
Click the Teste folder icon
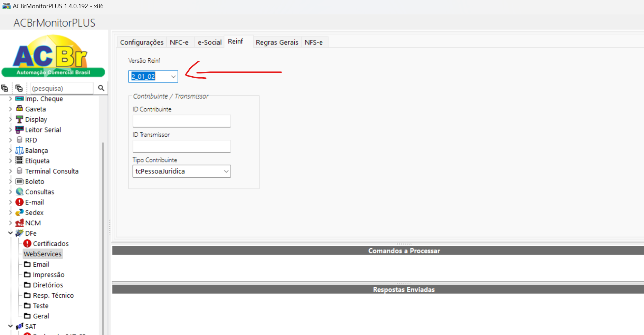27,306
